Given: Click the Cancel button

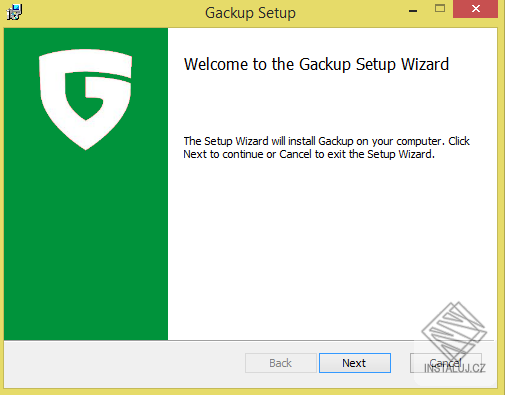Looking at the screenshot, I should tap(446, 363).
